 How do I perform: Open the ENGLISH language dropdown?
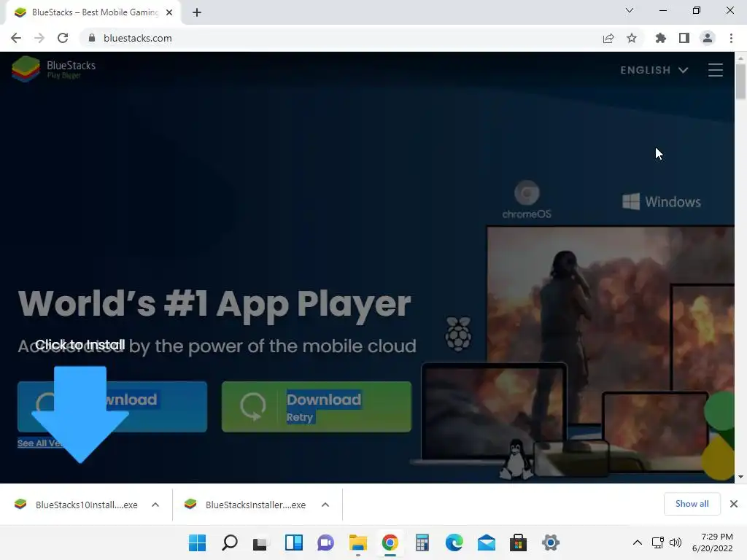[654, 70]
